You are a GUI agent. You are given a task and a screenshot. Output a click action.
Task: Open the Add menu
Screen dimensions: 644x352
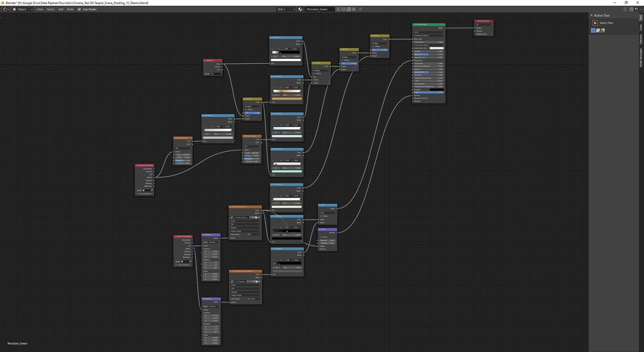pos(61,9)
